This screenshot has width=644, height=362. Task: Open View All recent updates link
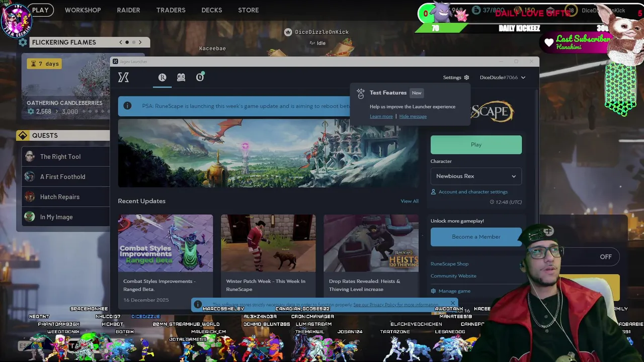[x=410, y=201]
